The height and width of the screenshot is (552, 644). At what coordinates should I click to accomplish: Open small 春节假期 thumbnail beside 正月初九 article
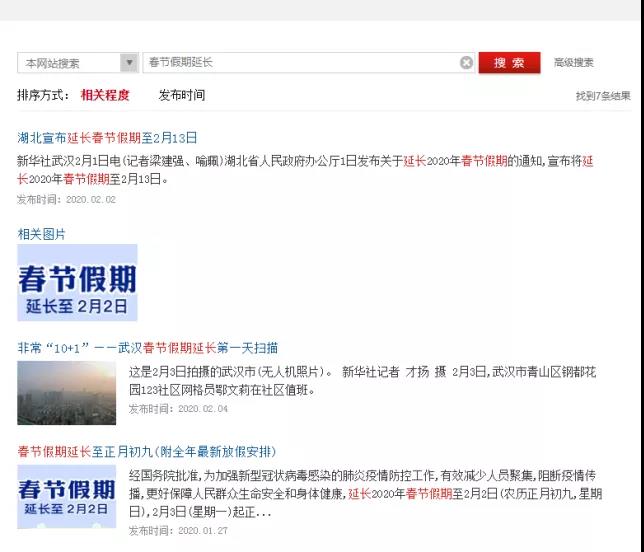(x=67, y=497)
